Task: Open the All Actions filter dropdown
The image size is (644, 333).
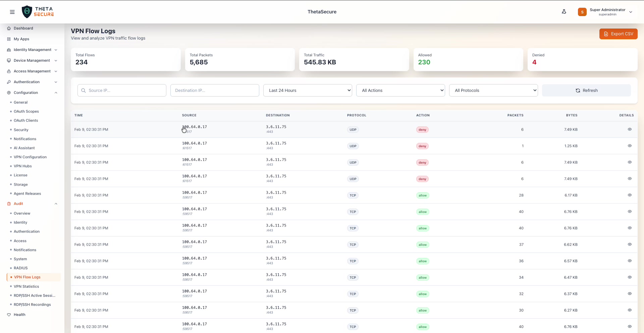Action: click(x=400, y=90)
